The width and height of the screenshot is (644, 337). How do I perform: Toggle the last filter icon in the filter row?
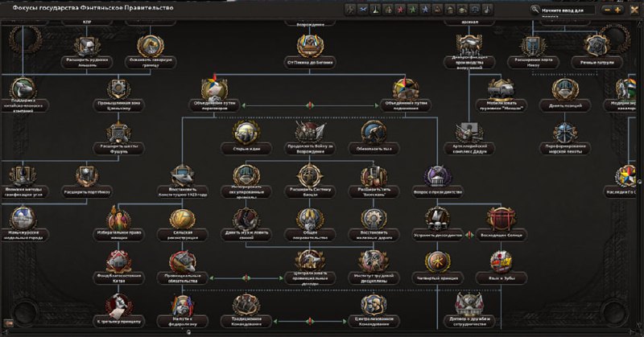click(x=487, y=10)
